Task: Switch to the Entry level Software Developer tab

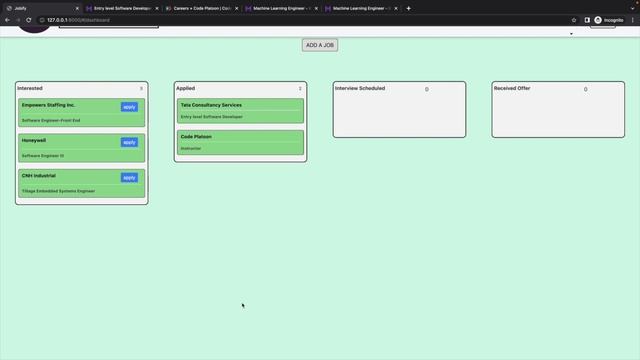Action: [122, 8]
